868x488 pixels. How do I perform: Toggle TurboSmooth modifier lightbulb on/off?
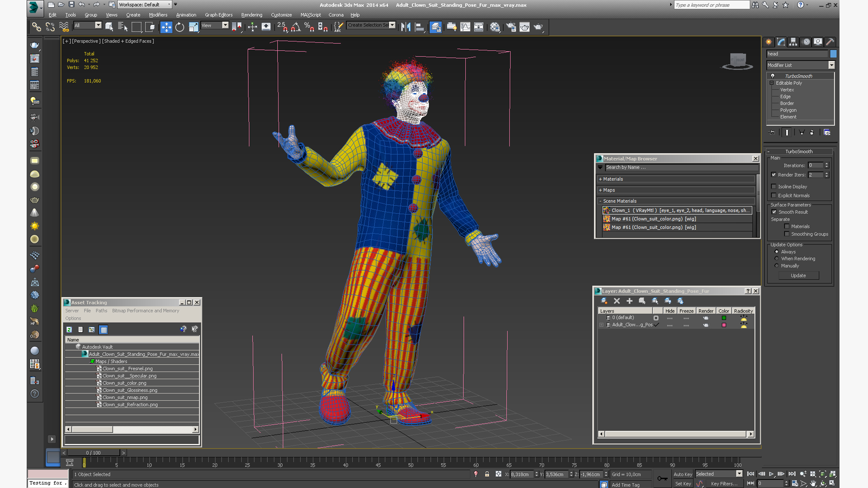[x=773, y=76]
